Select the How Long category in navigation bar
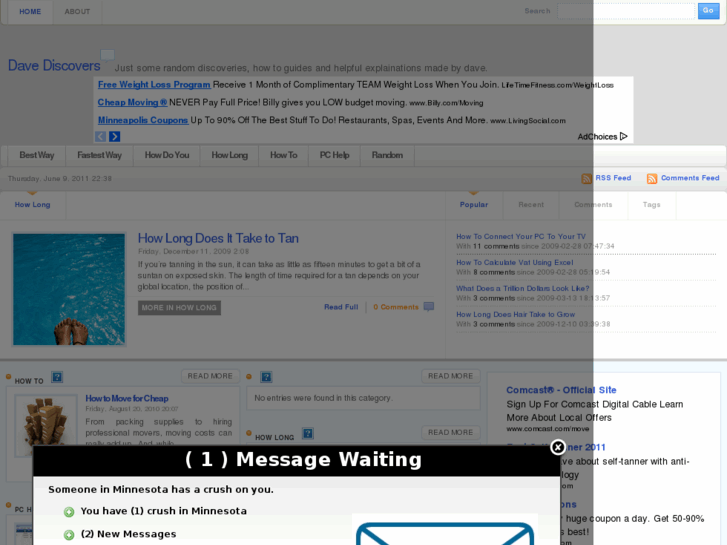 230,155
